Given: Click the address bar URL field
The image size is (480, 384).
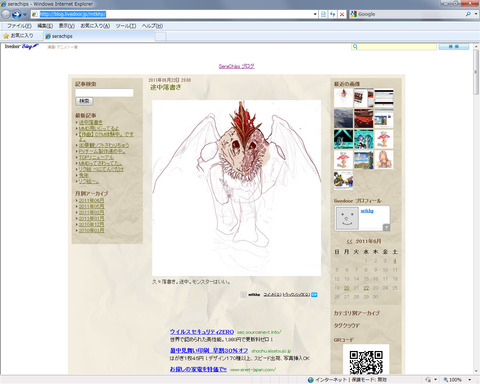Looking at the screenshot, I should point(172,14).
